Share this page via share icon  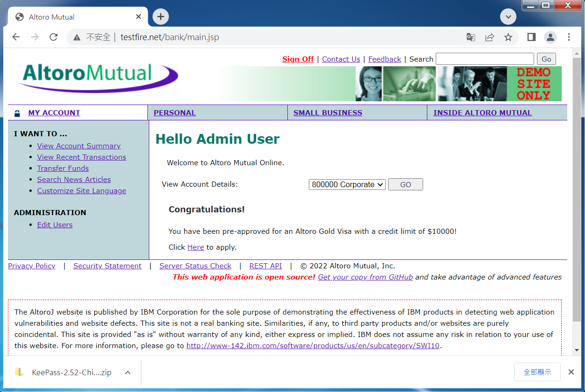(489, 37)
